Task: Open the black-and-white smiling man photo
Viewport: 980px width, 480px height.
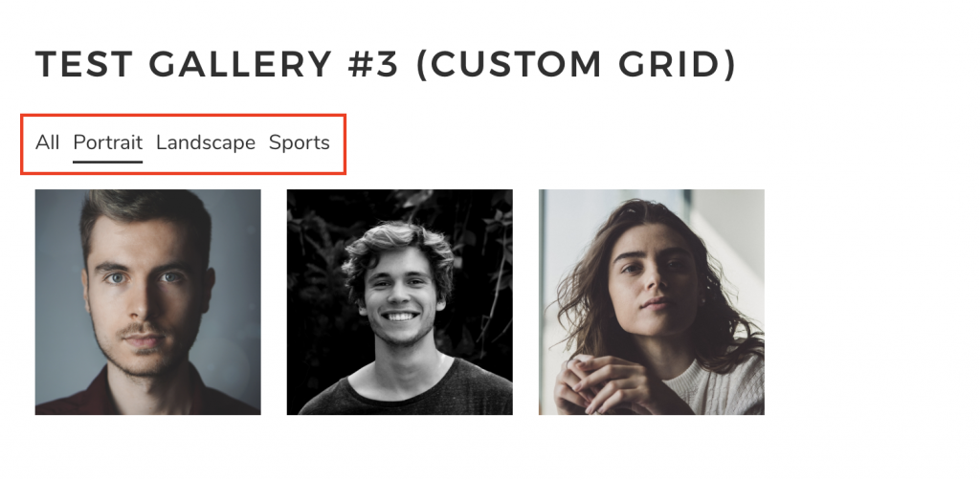Action: [x=400, y=302]
